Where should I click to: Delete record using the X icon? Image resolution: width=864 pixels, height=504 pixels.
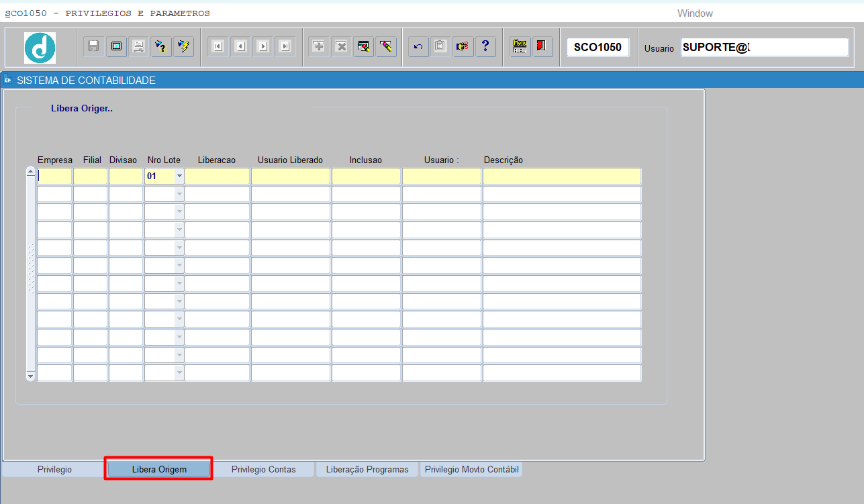(x=341, y=46)
